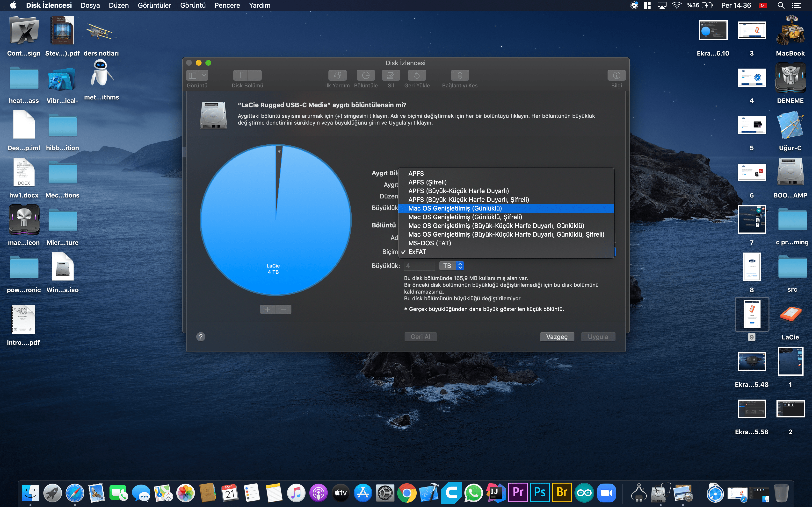Open the Pencere menu
Image resolution: width=812 pixels, height=507 pixels.
(227, 5)
